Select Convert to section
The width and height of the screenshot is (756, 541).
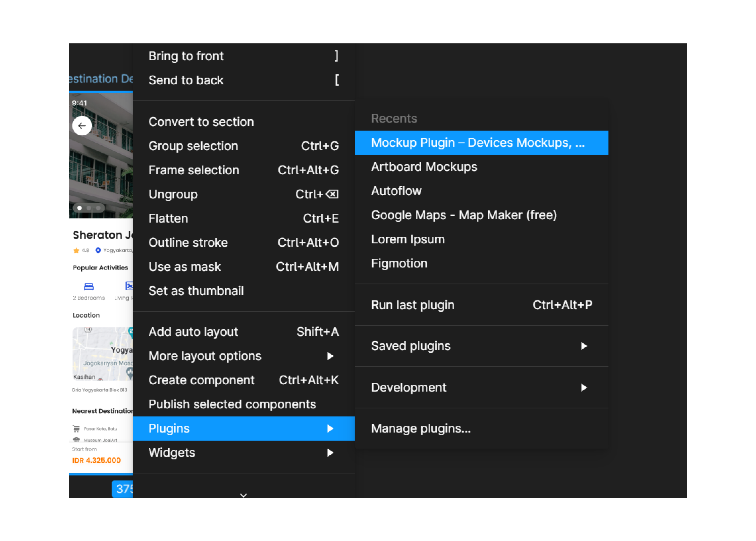[x=244, y=122]
